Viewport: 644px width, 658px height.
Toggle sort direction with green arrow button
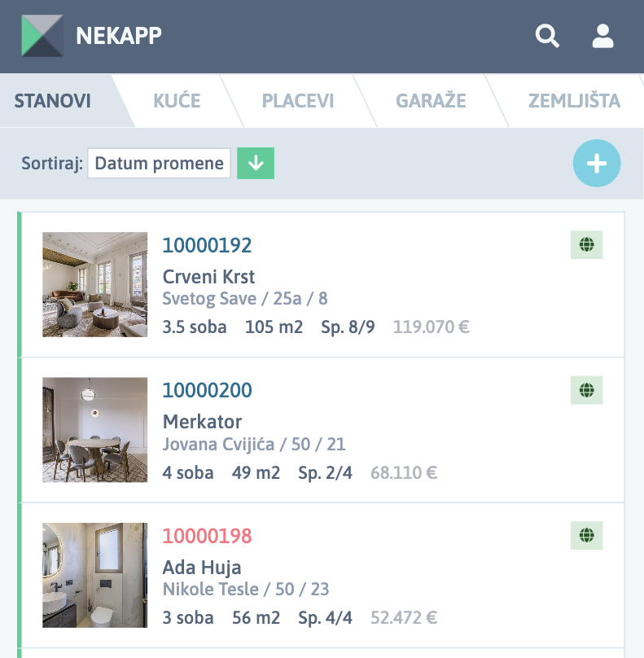point(256,163)
